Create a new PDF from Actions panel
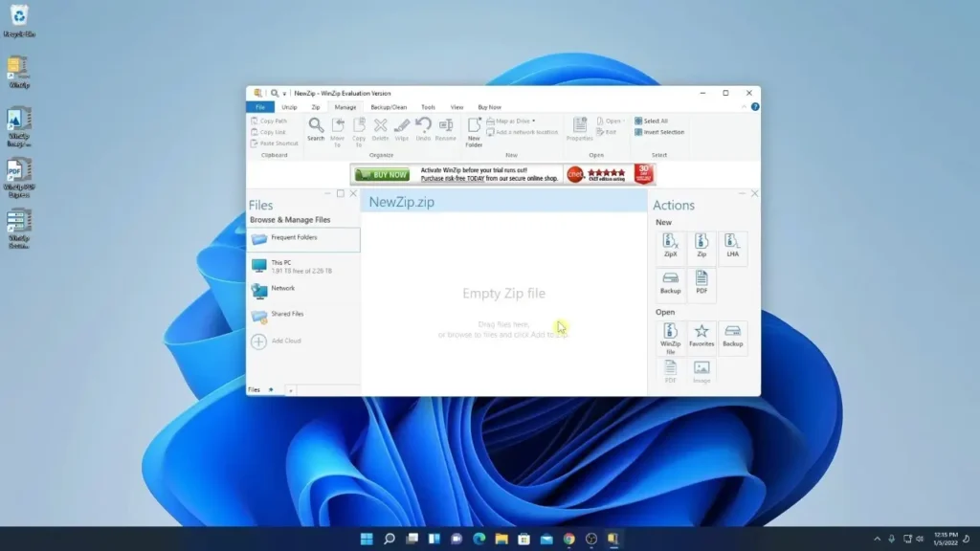The image size is (980, 551). pyautogui.click(x=702, y=282)
